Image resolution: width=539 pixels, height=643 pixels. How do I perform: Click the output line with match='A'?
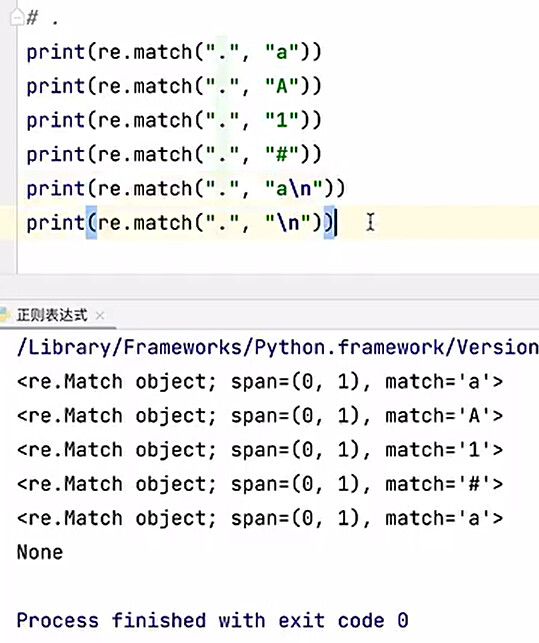[260, 416]
